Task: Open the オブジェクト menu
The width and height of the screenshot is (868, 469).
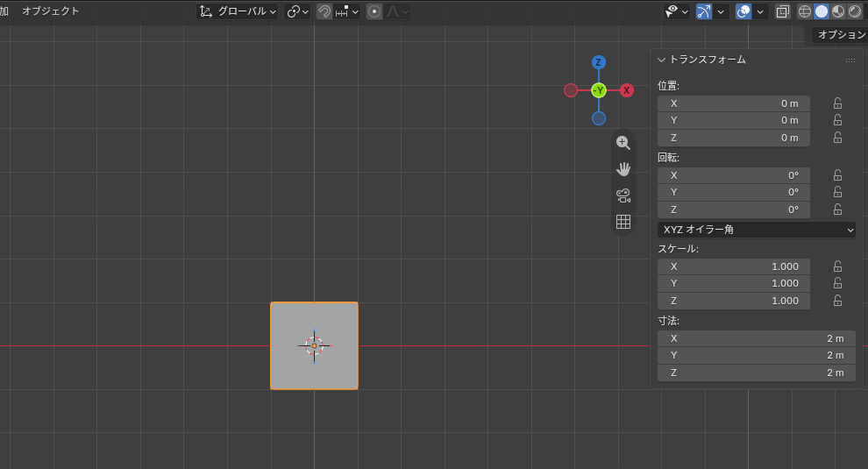Action: 50,11
